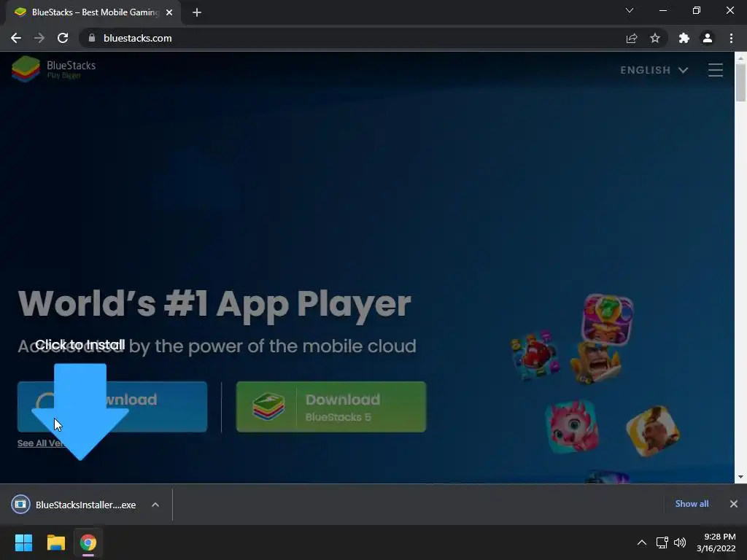The image size is (747, 560).
Task: Select the BlueStacks – Best Mobile Gaming tab
Action: point(93,12)
